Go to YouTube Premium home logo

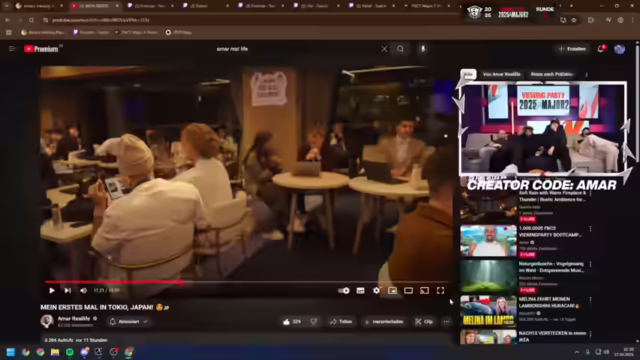[41, 49]
